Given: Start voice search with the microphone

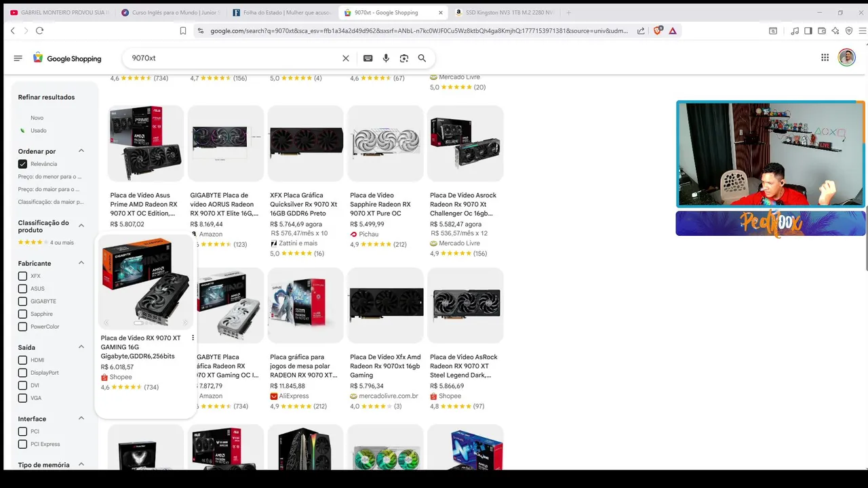Looking at the screenshot, I should (x=386, y=58).
